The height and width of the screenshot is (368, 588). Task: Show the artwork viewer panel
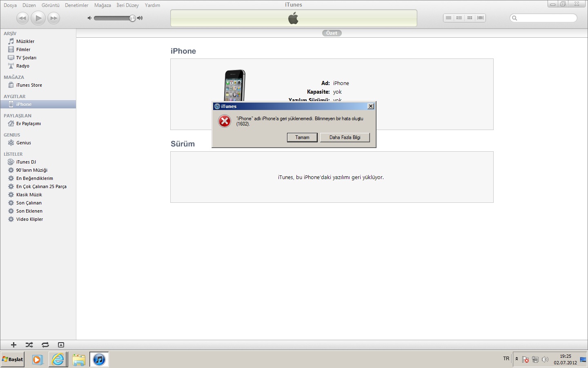(61, 345)
